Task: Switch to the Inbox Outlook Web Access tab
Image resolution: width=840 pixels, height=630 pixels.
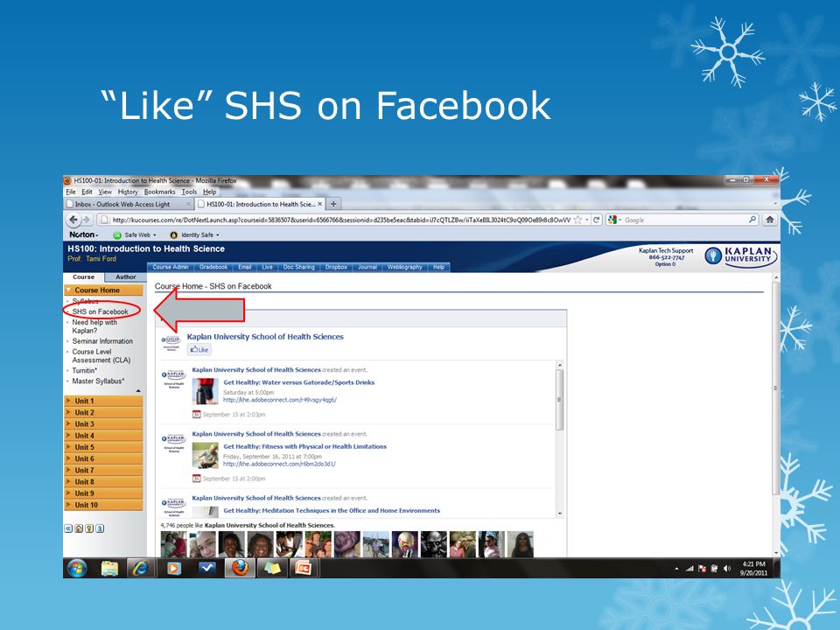Action: click(128, 204)
